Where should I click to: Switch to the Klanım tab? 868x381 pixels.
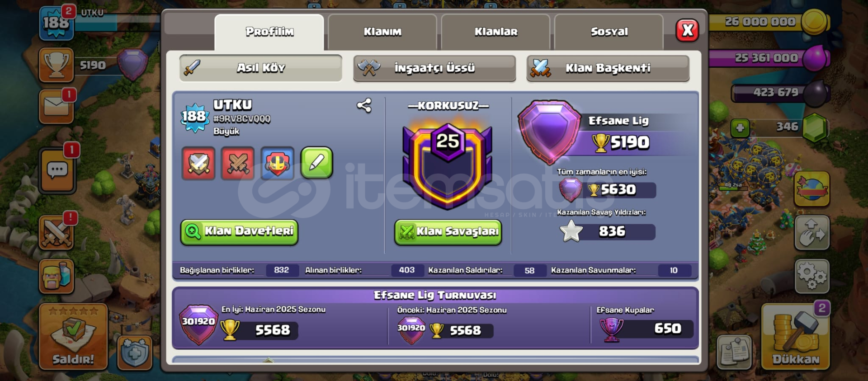(382, 32)
